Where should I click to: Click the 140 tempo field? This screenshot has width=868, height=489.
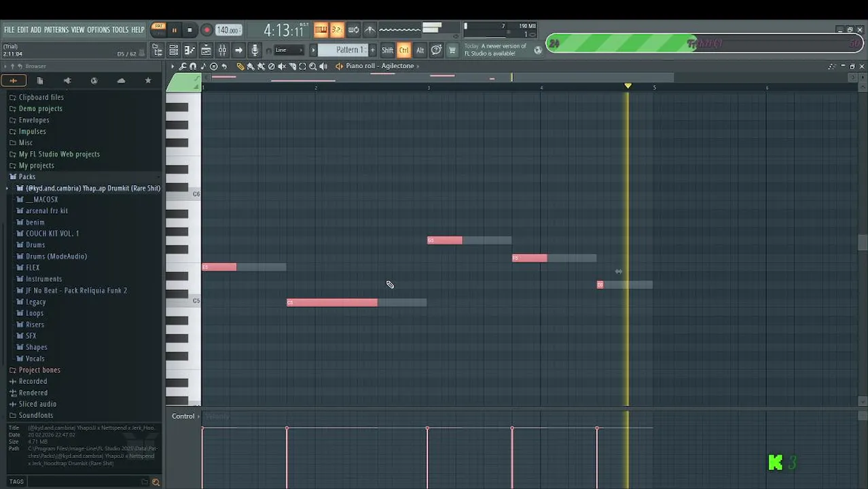229,30
